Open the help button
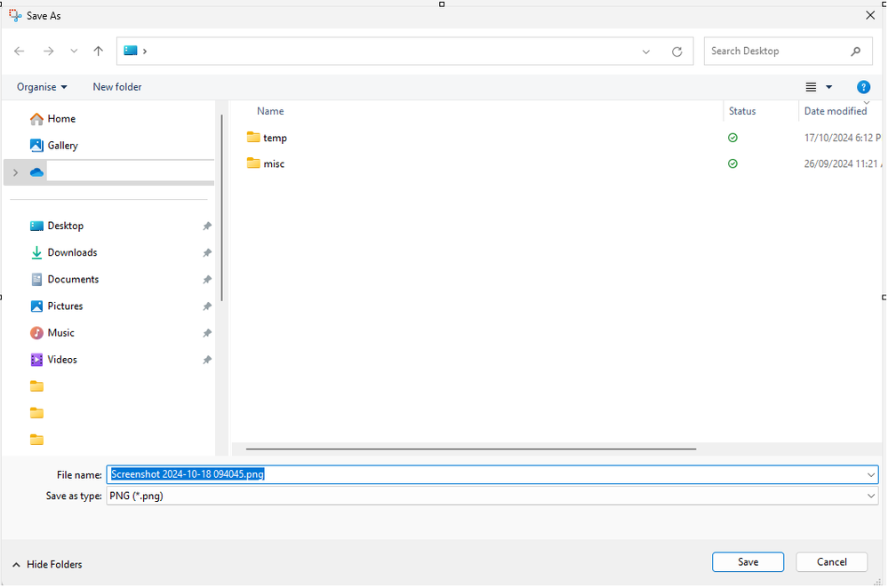 (863, 86)
